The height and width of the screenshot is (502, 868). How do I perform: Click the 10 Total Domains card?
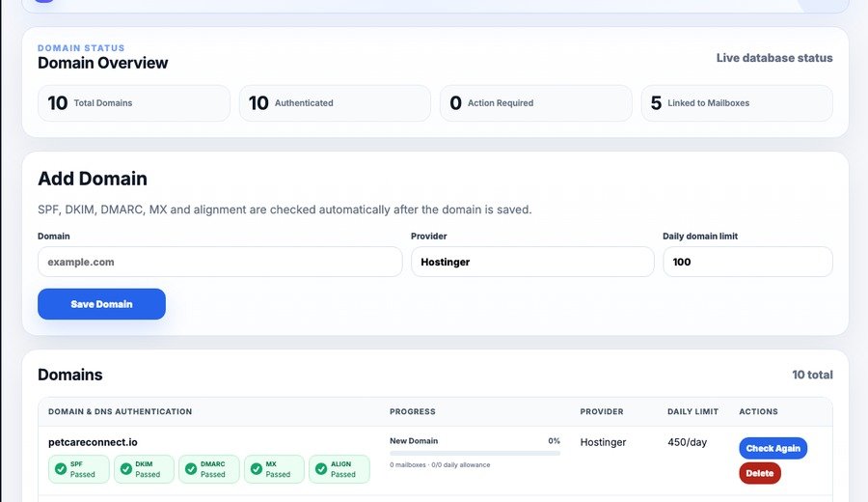click(x=134, y=103)
